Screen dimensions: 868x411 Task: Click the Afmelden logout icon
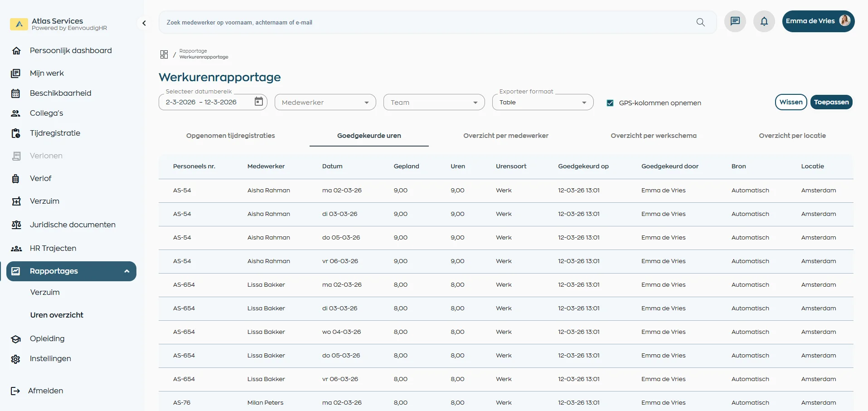(15, 391)
